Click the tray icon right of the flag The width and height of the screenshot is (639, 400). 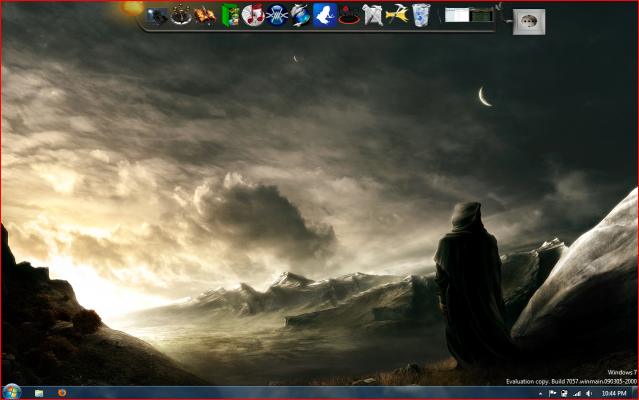pos(564,393)
